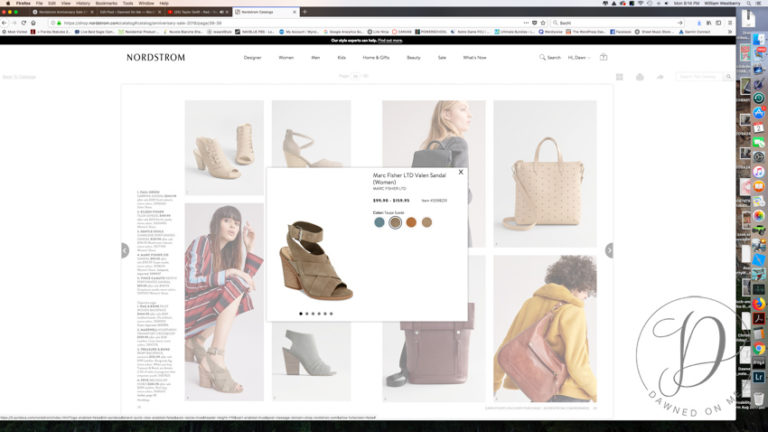Toggle the Firefox sidebar icon
The image size is (768, 432).
(x=719, y=23)
